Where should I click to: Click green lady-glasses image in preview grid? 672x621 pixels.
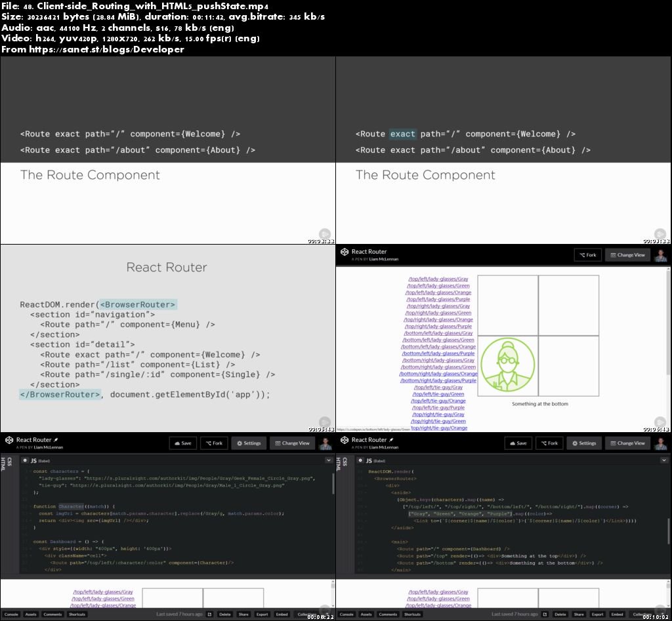[x=508, y=365]
